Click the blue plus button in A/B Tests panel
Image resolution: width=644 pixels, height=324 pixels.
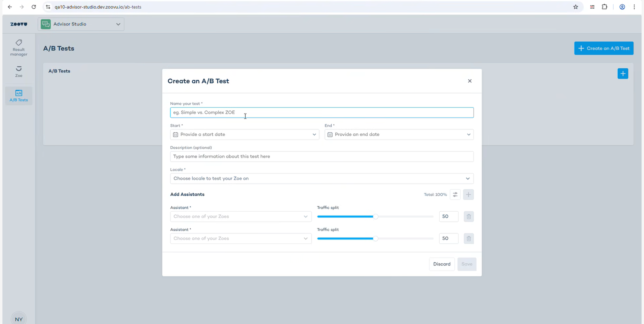623,74
